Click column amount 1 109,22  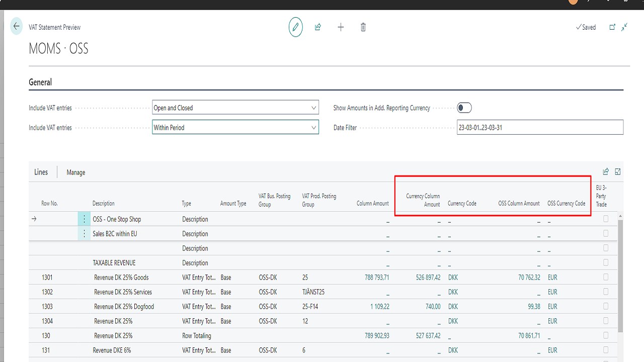[379, 306]
